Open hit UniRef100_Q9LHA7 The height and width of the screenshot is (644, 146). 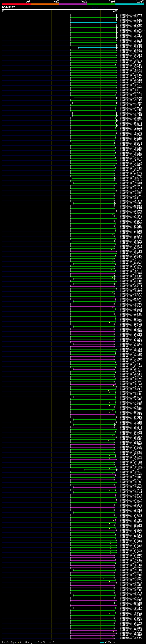tap(131, 25)
